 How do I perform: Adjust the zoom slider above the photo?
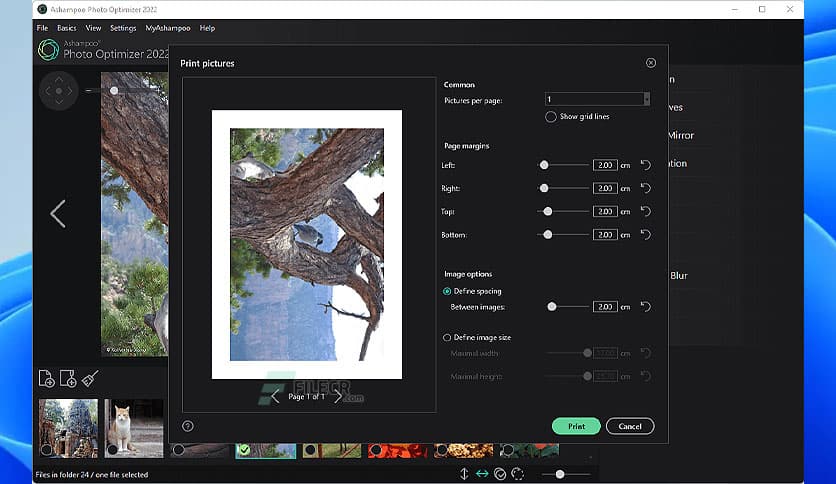point(114,91)
